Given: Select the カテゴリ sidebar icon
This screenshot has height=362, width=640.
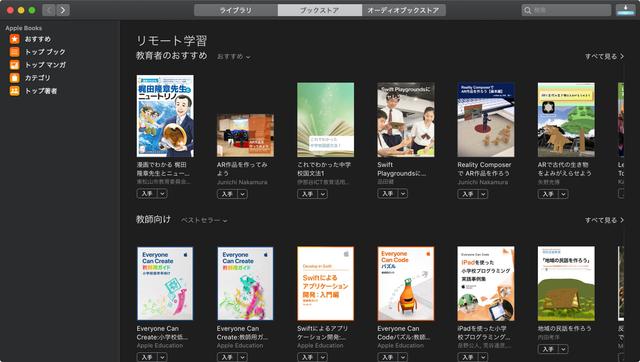Looking at the screenshot, I should click(x=15, y=78).
